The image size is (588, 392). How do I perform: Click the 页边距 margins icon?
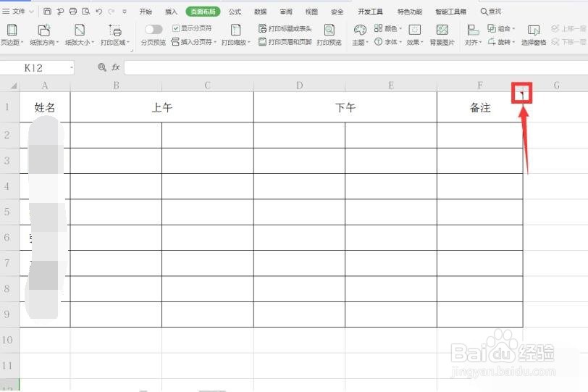[12, 30]
